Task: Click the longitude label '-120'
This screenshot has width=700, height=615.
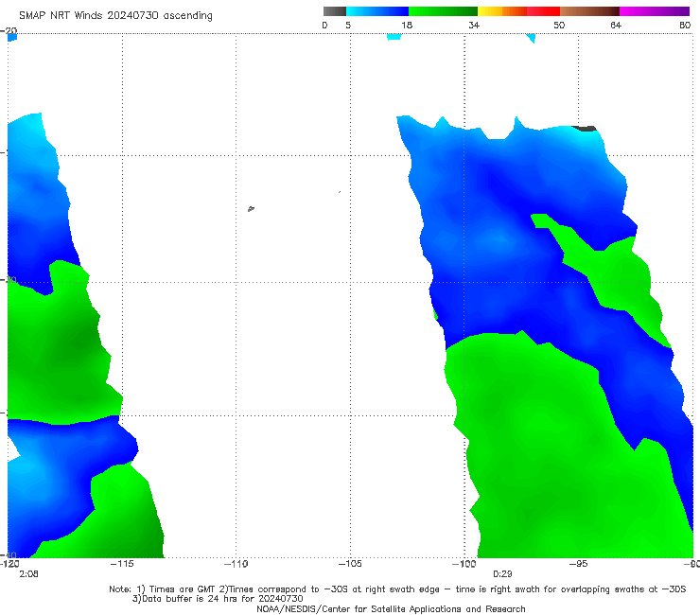Action: pos(9,564)
